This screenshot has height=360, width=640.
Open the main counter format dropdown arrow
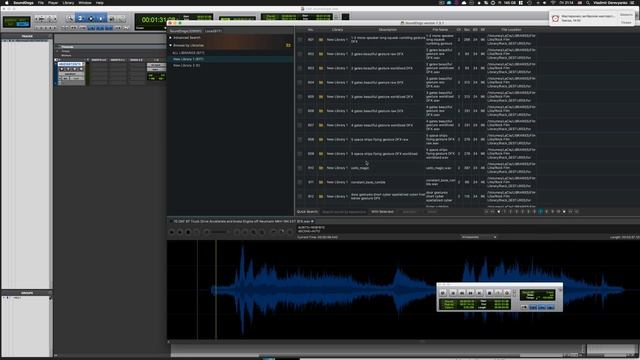165,28
